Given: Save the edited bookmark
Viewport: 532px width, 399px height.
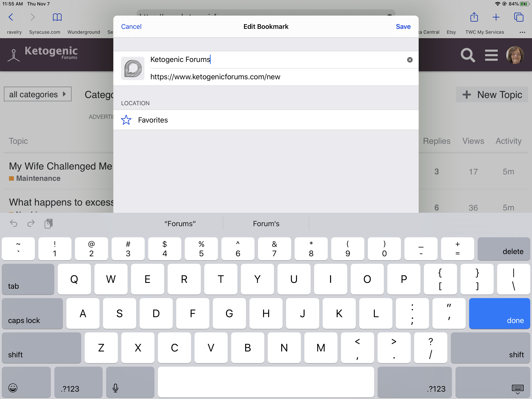Looking at the screenshot, I should click(x=403, y=26).
